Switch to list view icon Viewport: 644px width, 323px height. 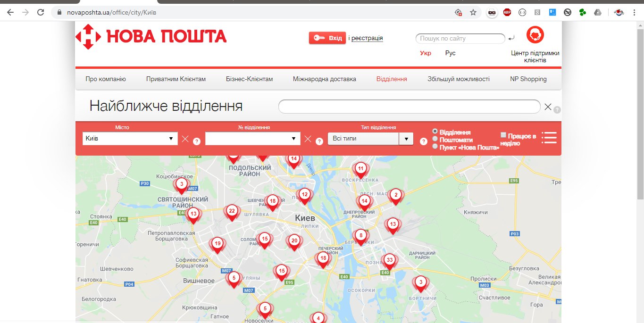tap(549, 137)
